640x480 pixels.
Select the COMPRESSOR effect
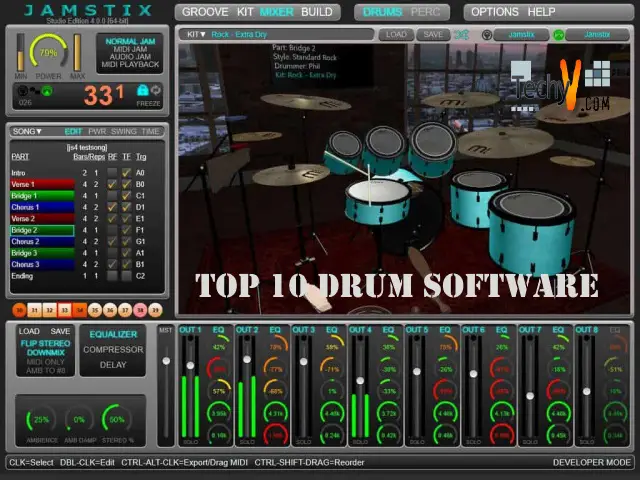point(113,349)
